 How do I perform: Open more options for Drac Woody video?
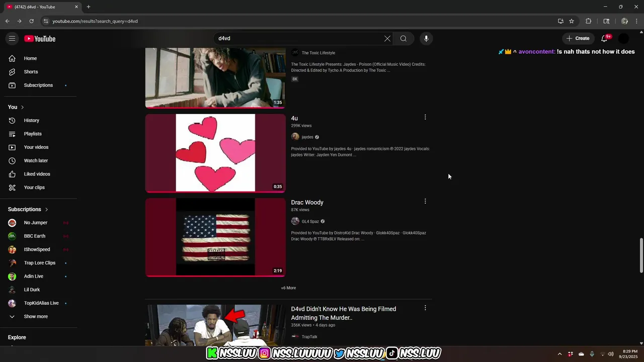[x=425, y=201]
